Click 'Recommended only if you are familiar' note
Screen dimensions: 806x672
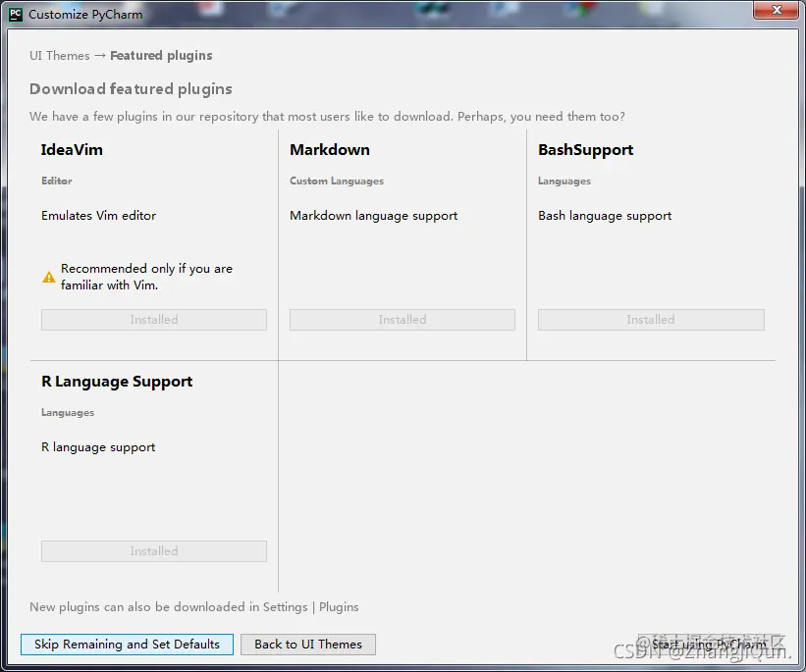[146, 277]
